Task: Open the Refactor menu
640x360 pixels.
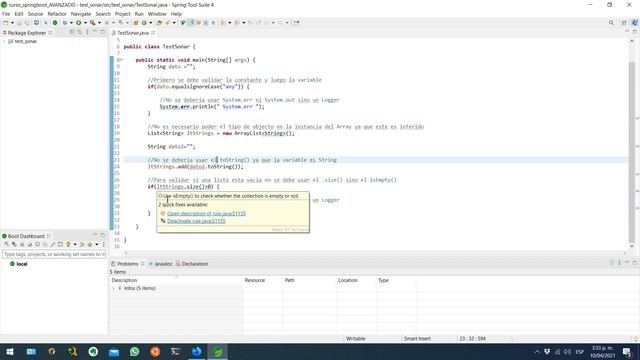Action: (x=57, y=14)
